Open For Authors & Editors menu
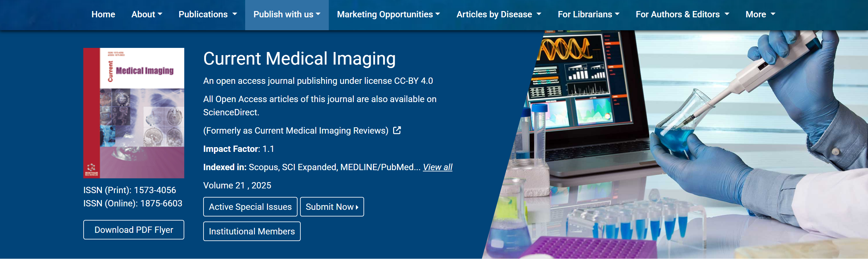The image size is (868, 259). coord(682,14)
